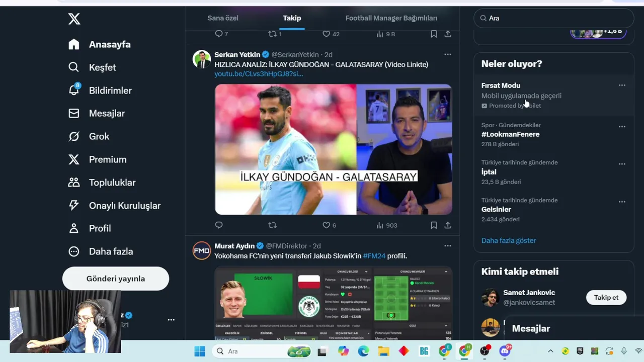Open Serkan Yetkin's profile avatar
This screenshot has width=644, height=362.
[202, 59]
